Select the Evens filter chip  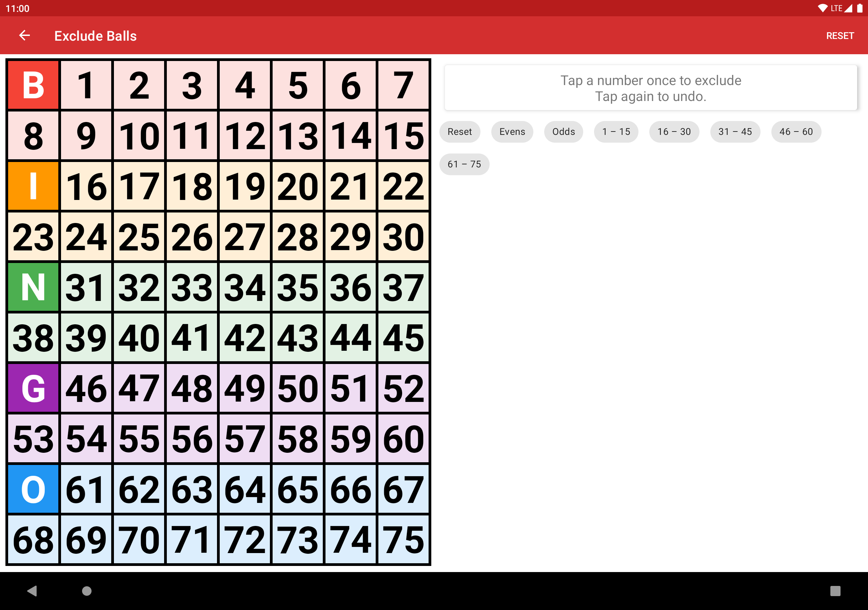tap(512, 132)
